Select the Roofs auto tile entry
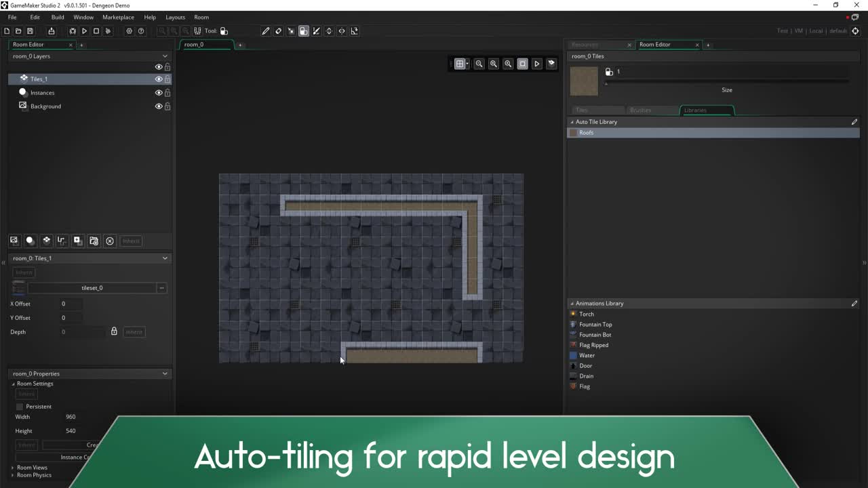Screen dimensions: 868x488 point(587,133)
